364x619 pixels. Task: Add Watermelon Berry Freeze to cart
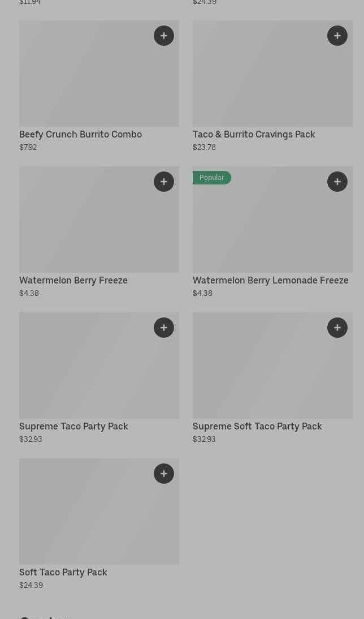(x=164, y=182)
